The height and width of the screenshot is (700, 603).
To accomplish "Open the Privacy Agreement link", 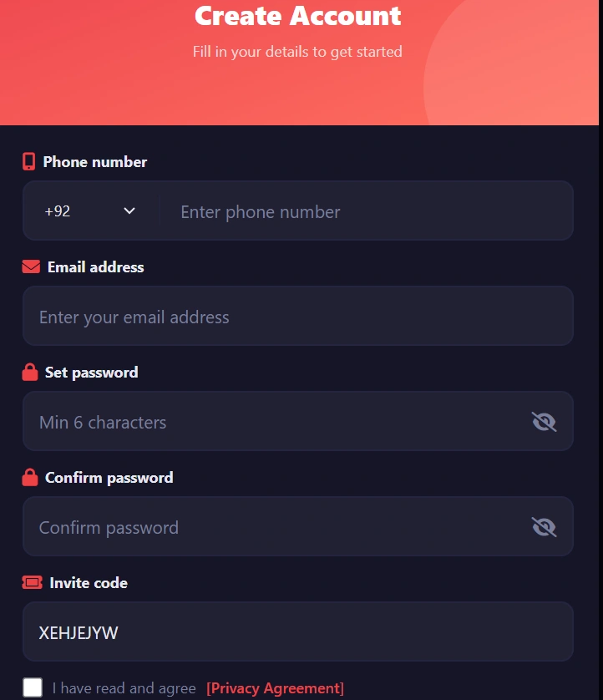I will [275, 688].
